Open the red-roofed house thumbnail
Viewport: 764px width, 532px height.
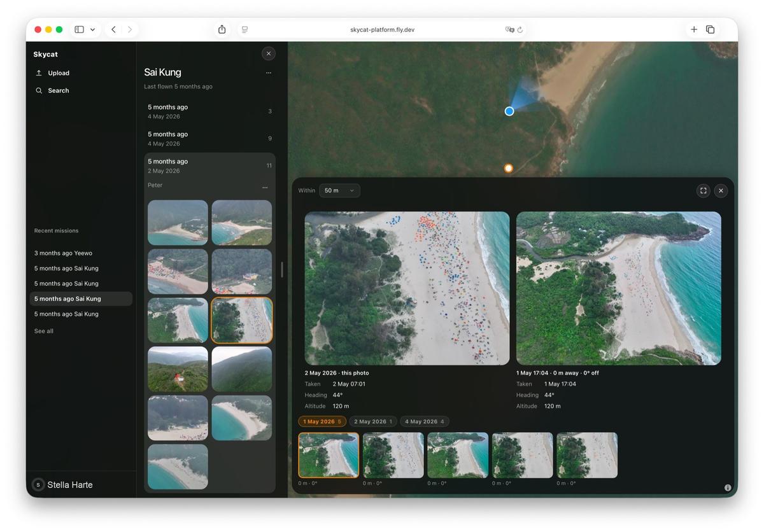178,369
